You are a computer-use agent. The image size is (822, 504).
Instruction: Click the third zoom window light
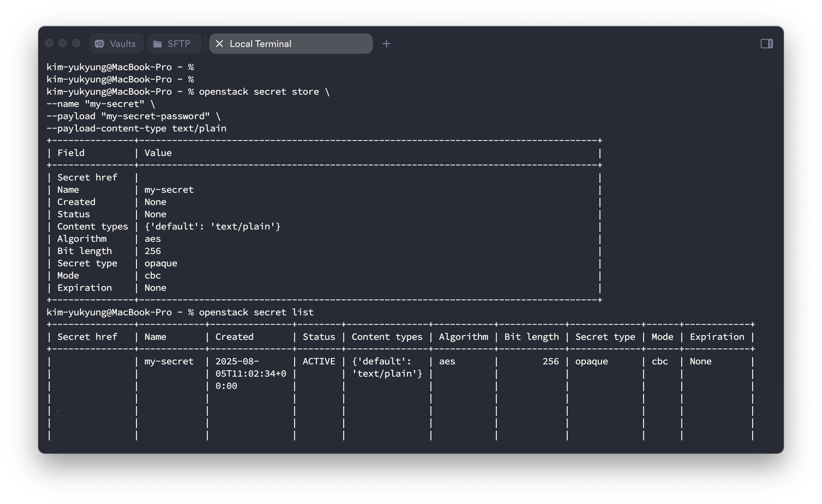point(76,43)
